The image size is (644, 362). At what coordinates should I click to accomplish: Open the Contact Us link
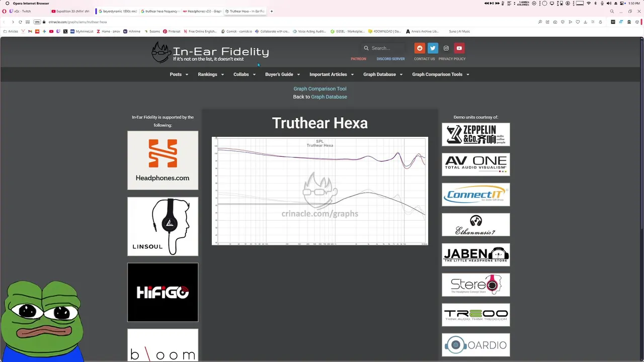coord(424,59)
